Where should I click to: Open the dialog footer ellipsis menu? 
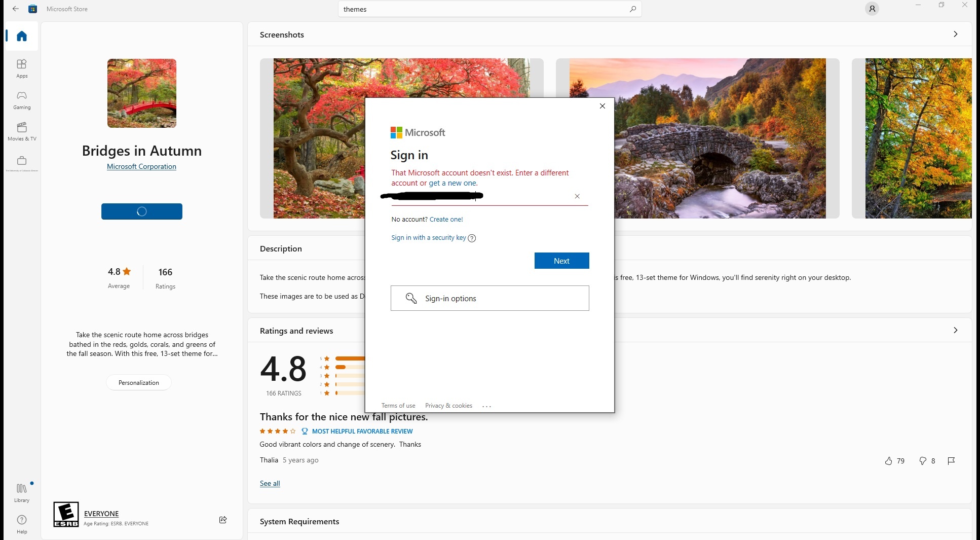(487, 406)
